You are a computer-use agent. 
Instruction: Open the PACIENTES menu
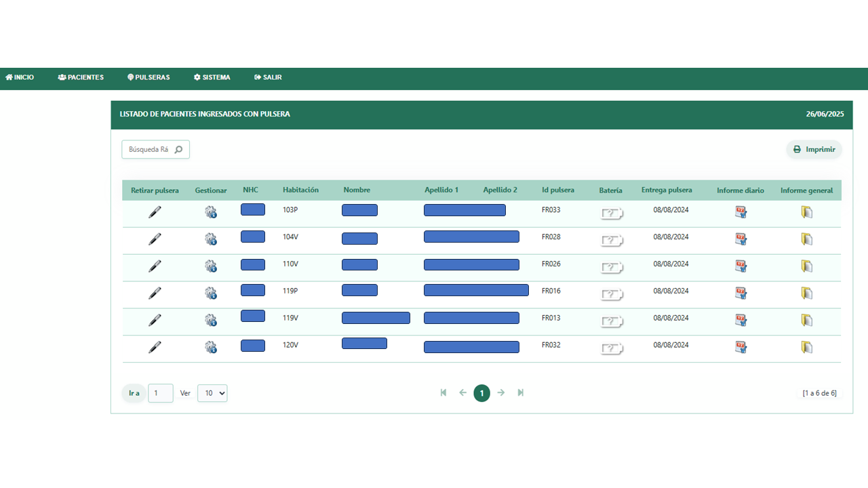click(x=81, y=77)
